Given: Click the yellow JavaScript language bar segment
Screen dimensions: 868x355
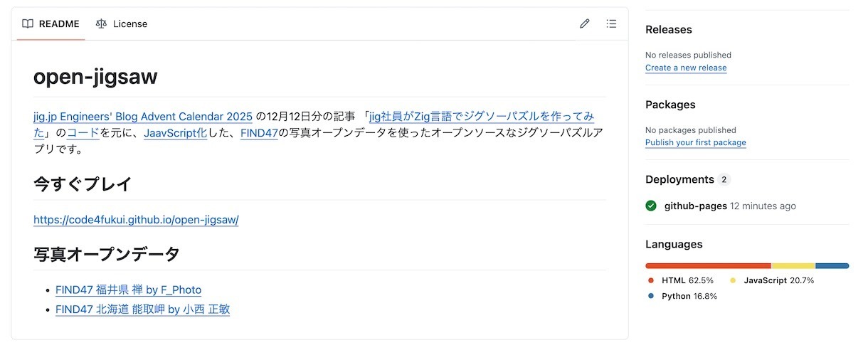Looking at the screenshot, I should point(793,265).
